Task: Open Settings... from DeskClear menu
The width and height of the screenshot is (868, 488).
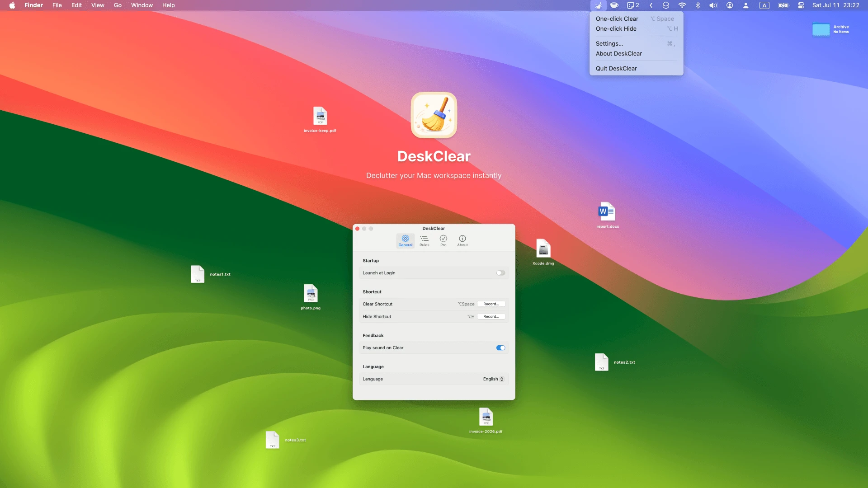Action: point(636,43)
